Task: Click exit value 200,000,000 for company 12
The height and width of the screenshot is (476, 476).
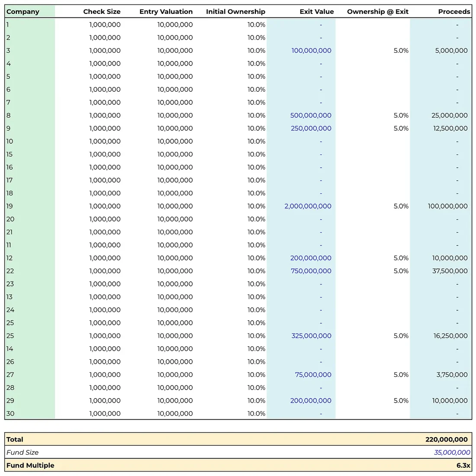Action: 311,258
